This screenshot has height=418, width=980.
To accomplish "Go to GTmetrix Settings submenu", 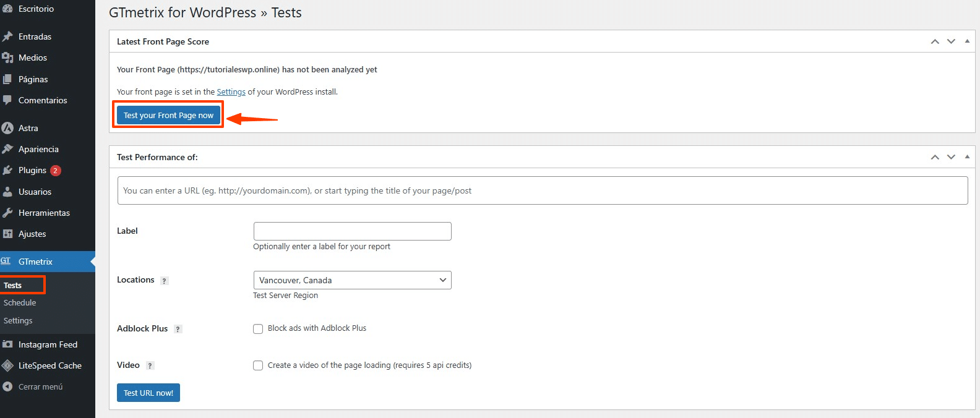I will [18, 321].
